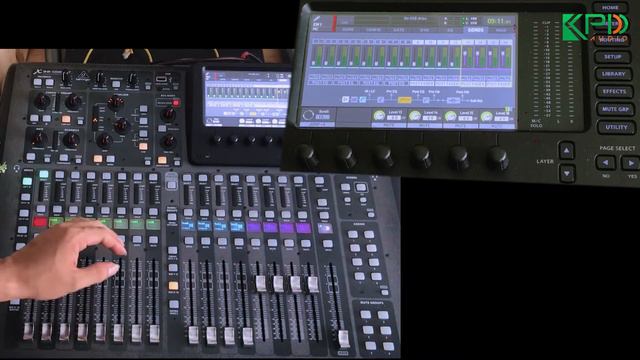Tap the main channel purple scribble strip
640x360 pixels.
pyautogui.click(x=325, y=229)
